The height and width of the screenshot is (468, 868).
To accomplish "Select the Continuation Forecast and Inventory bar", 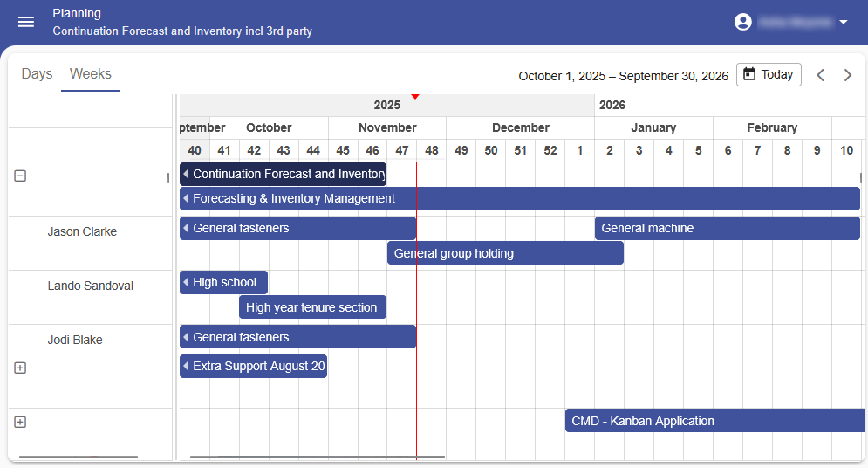I will pyautogui.click(x=283, y=174).
